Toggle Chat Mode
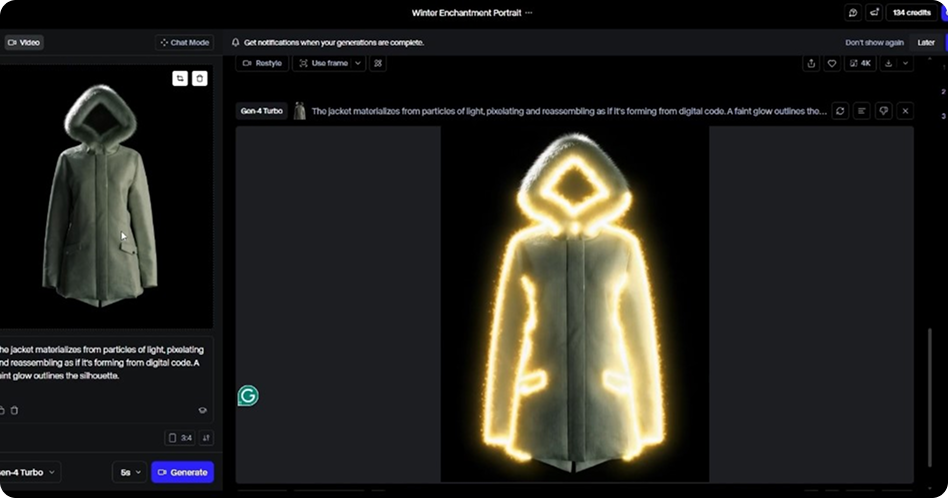The height and width of the screenshot is (498, 948). [184, 43]
